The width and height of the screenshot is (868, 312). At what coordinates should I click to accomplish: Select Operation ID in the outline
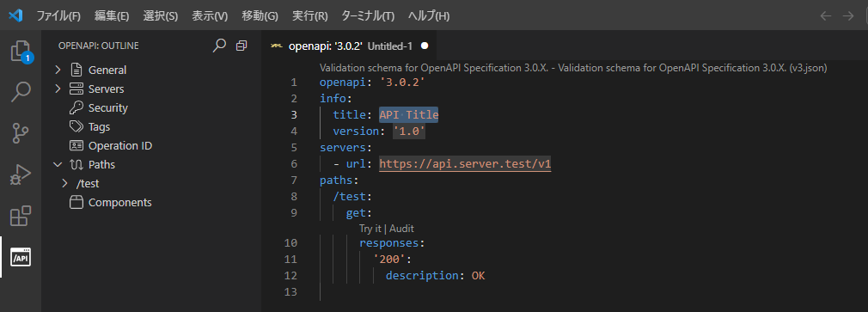(120, 146)
